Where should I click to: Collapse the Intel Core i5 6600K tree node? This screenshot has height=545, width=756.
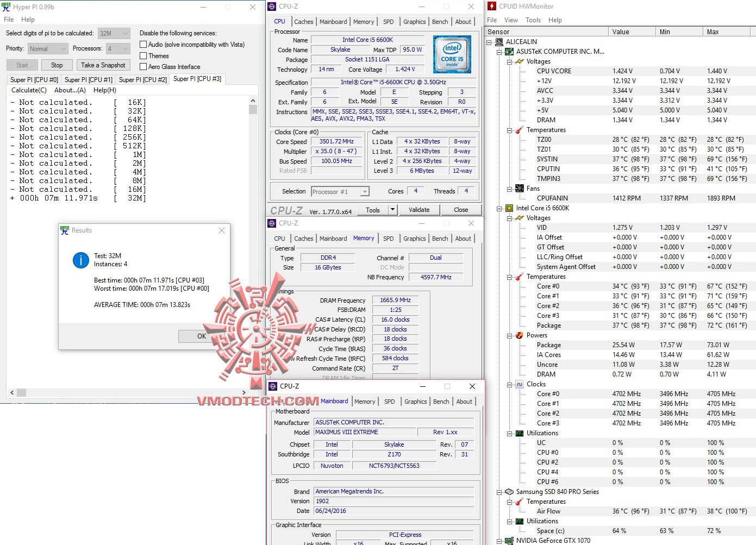tap(499, 208)
